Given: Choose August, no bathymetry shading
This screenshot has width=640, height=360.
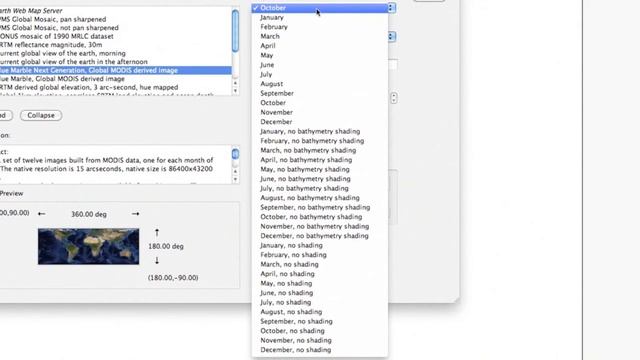Looking at the screenshot, I should tap(320, 198).
